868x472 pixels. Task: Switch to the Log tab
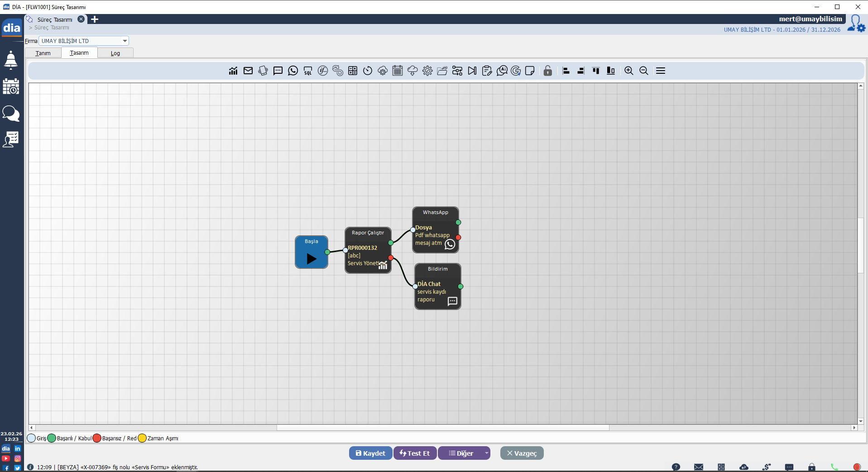[x=115, y=53]
